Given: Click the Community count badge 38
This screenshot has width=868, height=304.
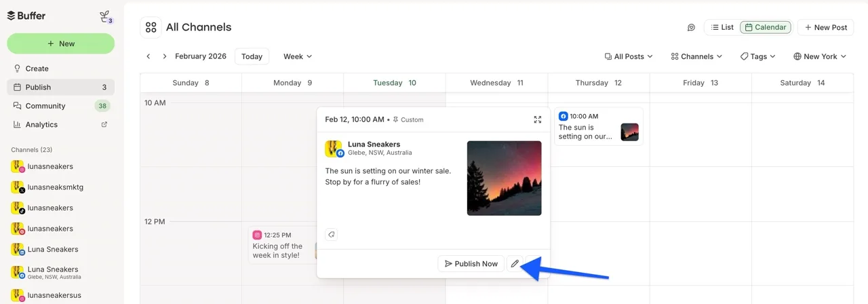Looking at the screenshot, I should [x=102, y=106].
